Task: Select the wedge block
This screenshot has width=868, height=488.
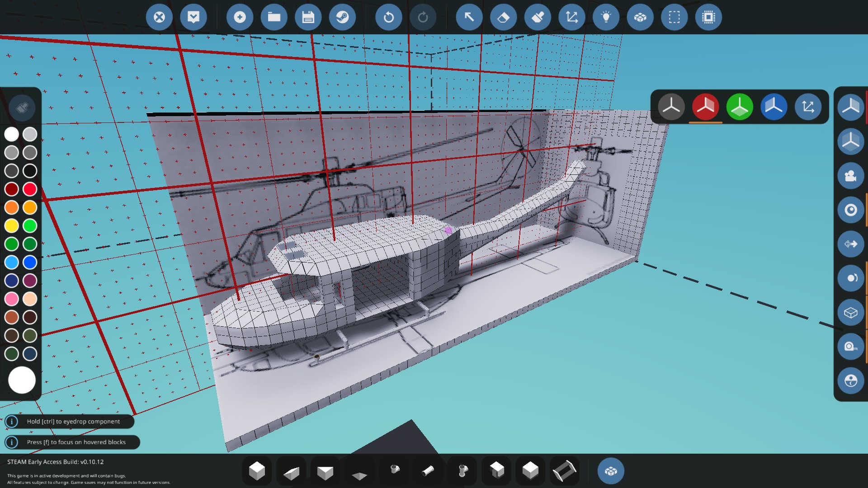Action: pos(291,471)
